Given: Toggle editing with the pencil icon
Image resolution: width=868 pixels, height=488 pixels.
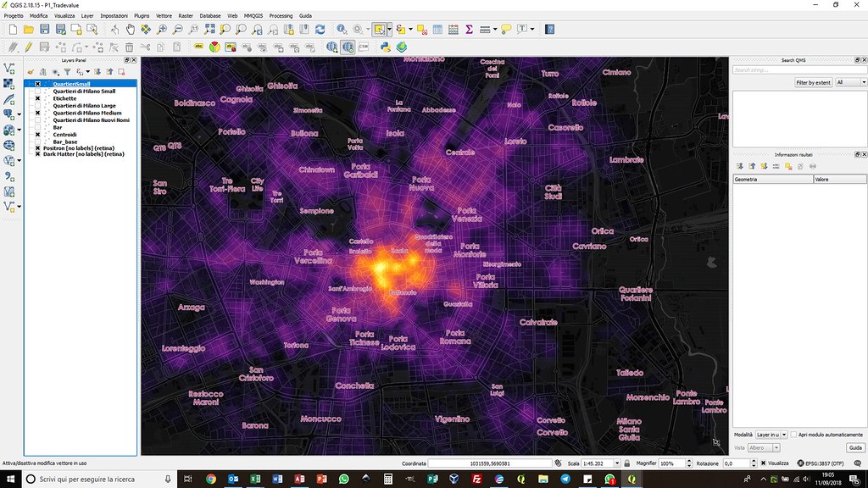Looking at the screenshot, I should [x=28, y=47].
